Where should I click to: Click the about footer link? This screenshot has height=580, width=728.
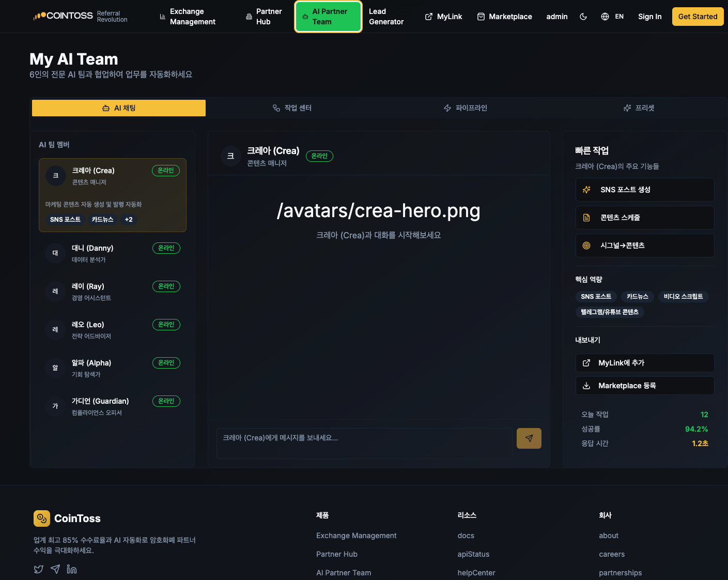609,536
